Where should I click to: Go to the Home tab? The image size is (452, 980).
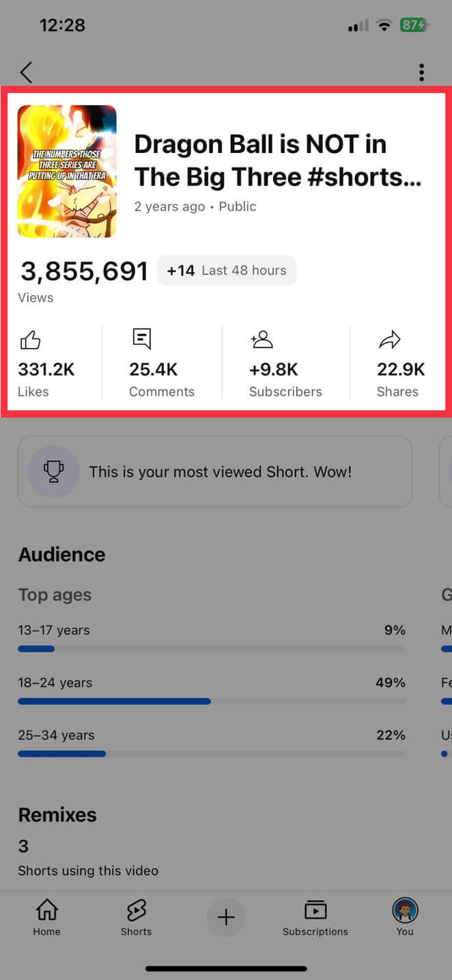point(46,916)
